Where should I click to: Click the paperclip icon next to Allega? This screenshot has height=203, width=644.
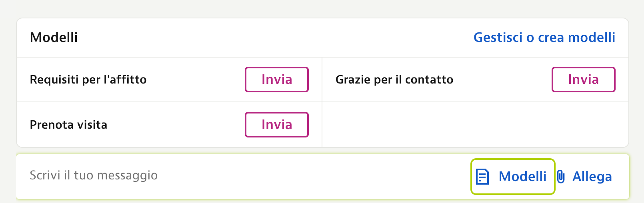click(x=561, y=177)
